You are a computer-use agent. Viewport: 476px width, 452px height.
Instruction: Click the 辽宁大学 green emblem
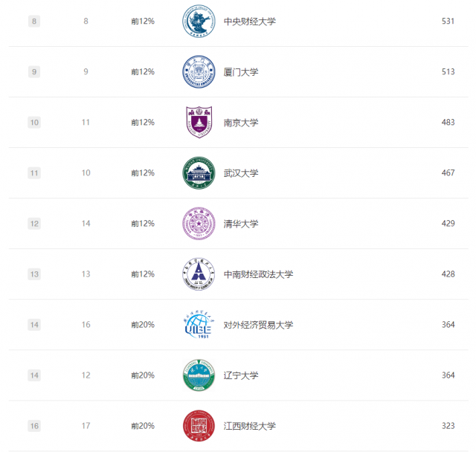point(199,375)
